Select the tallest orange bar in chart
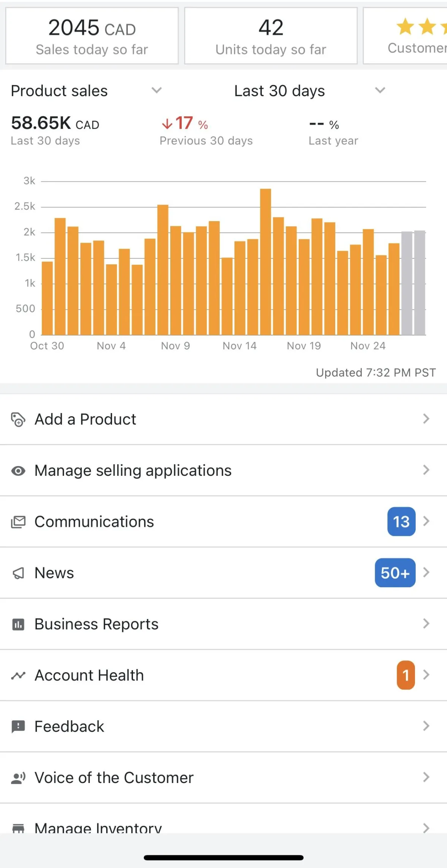447x868 pixels. click(x=266, y=261)
